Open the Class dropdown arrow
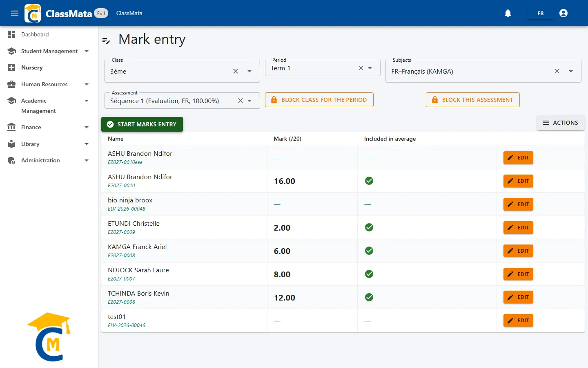The height and width of the screenshot is (368, 588). point(249,71)
